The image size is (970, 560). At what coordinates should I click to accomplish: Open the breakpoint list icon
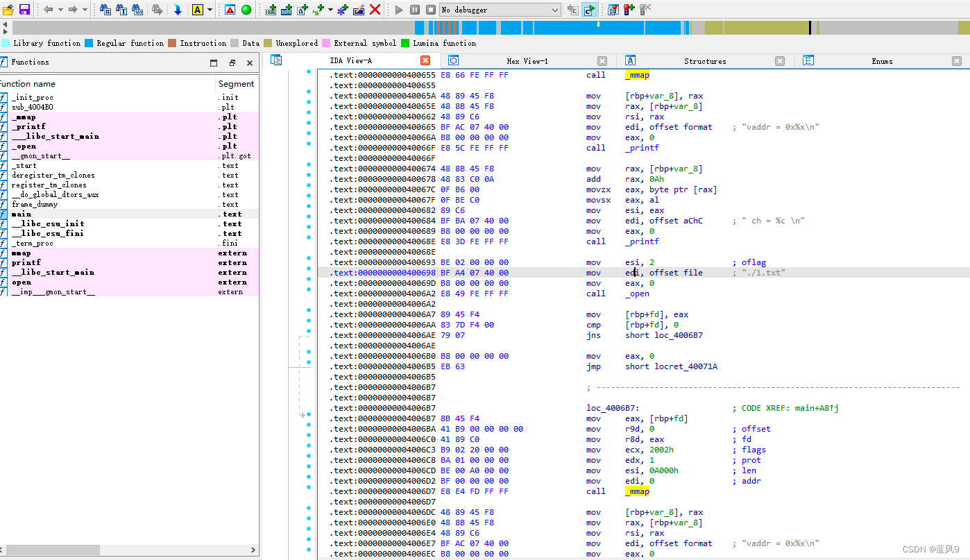[x=613, y=10]
